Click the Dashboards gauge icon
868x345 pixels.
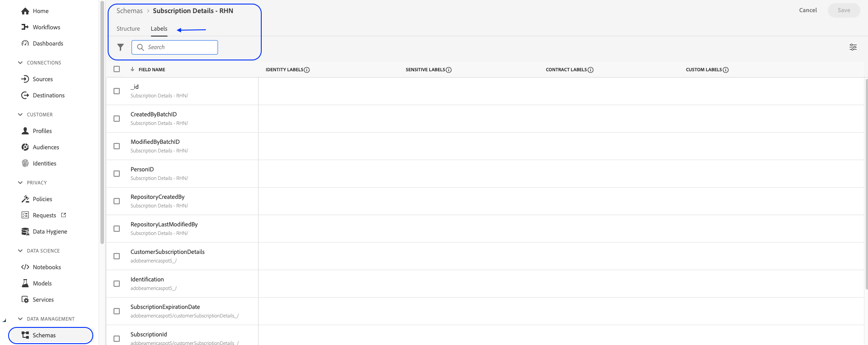click(25, 43)
